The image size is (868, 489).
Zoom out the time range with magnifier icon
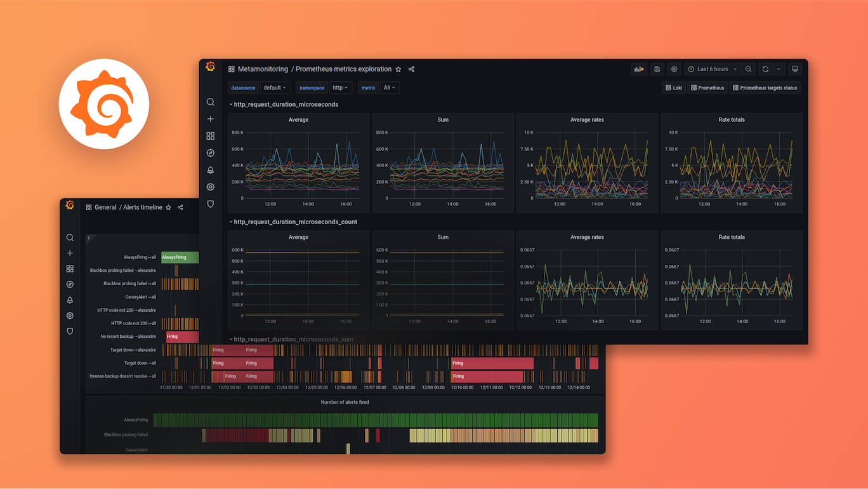click(749, 69)
